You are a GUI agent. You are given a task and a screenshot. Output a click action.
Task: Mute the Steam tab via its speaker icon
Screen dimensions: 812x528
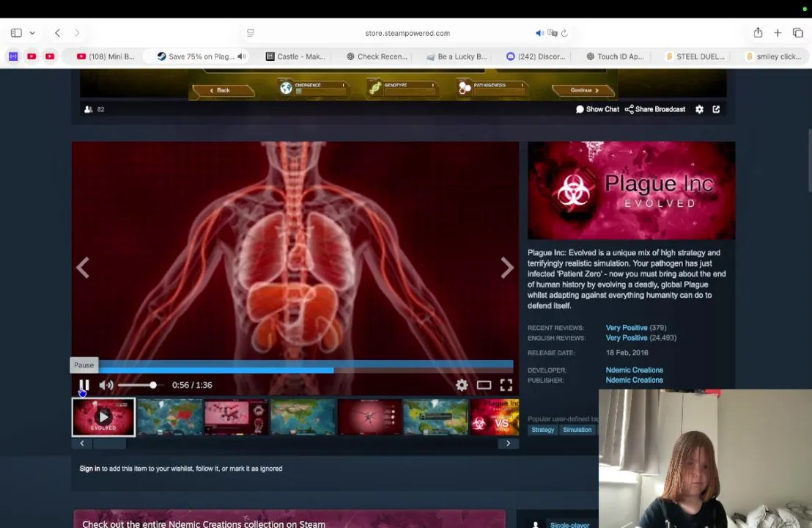coord(241,56)
